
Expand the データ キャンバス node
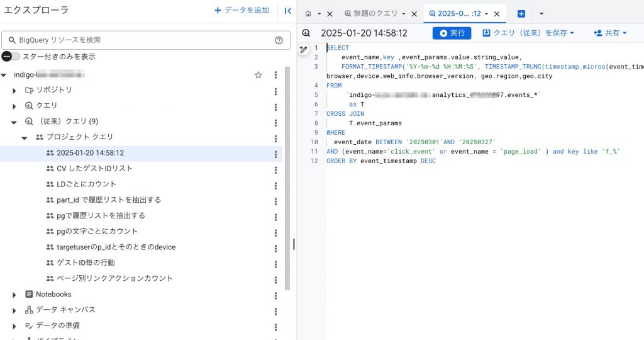point(14,310)
